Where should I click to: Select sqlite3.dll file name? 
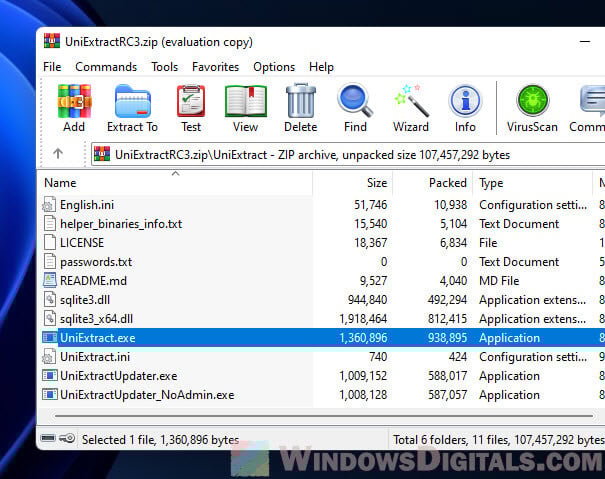coord(85,300)
